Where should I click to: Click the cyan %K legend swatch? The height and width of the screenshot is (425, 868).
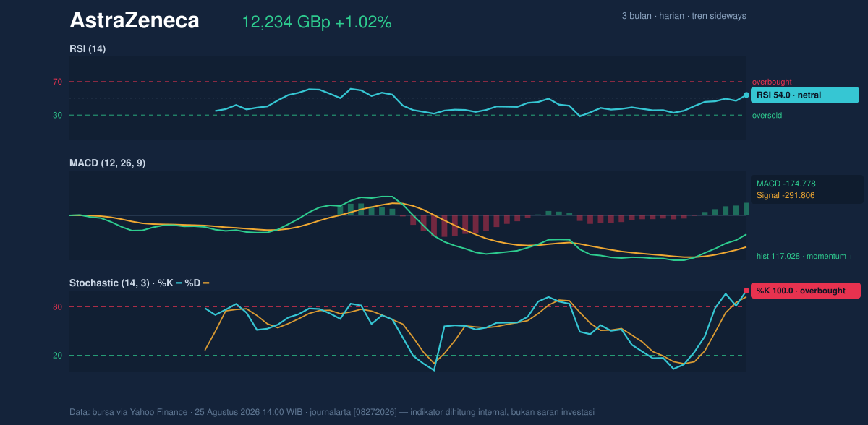click(179, 283)
